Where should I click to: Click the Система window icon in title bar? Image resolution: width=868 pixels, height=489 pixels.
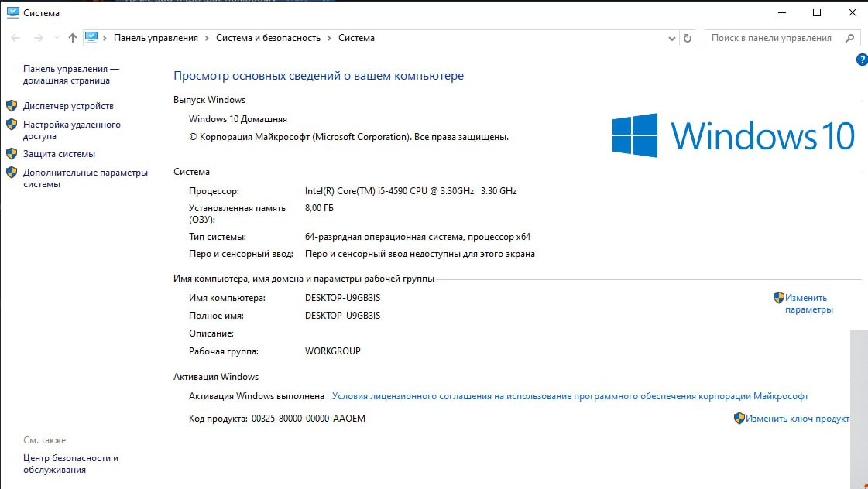pyautogui.click(x=12, y=12)
